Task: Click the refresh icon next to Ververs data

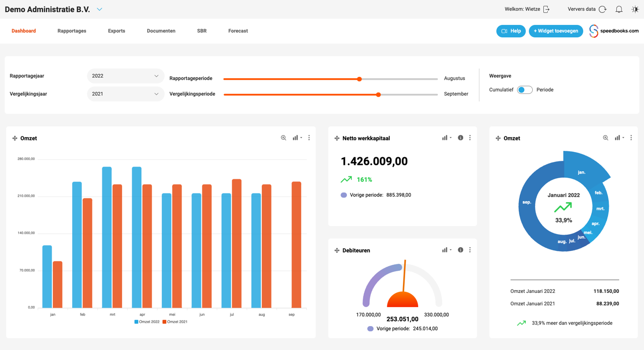Action: pyautogui.click(x=603, y=9)
